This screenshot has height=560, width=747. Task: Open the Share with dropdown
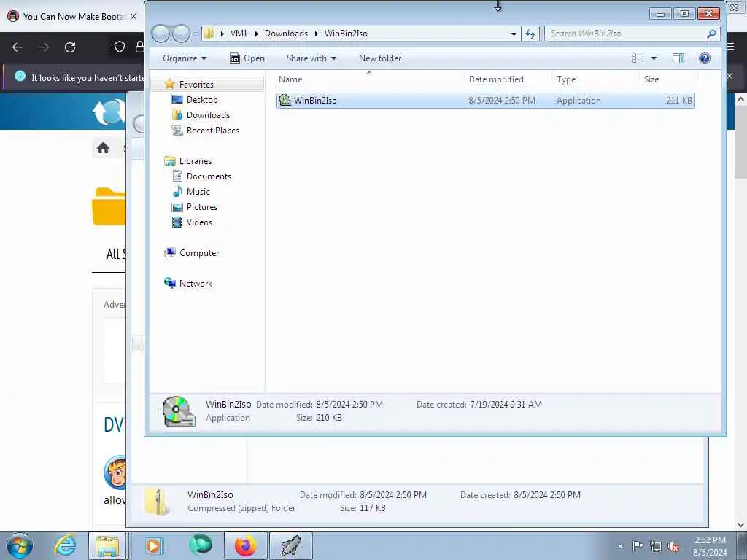pos(311,58)
